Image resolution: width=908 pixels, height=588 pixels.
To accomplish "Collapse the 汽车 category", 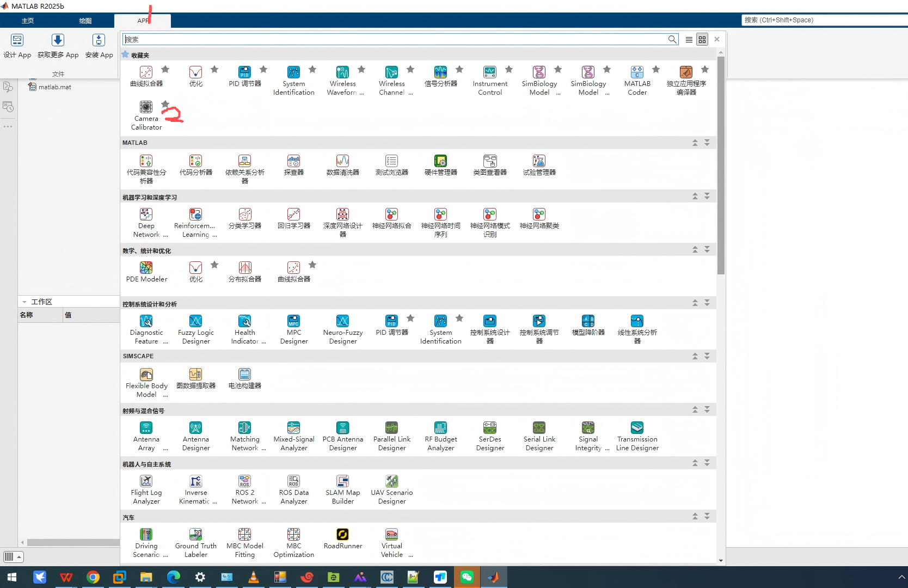I will coord(695,516).
